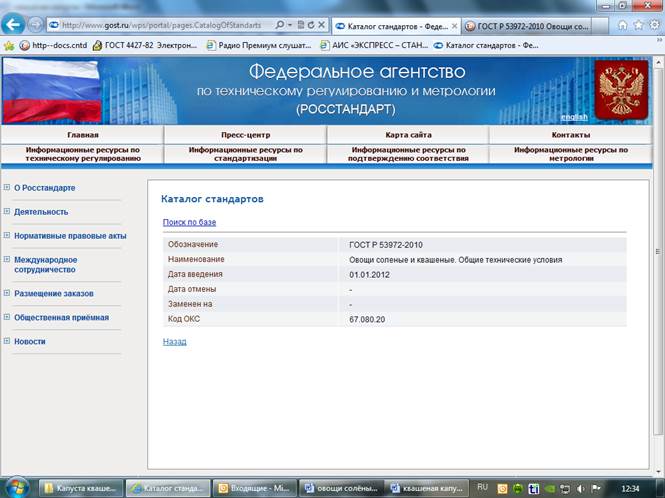Open the address bar dropdown arrow
The height and width of the screenshot is (498, 665).
pos(290,25)
